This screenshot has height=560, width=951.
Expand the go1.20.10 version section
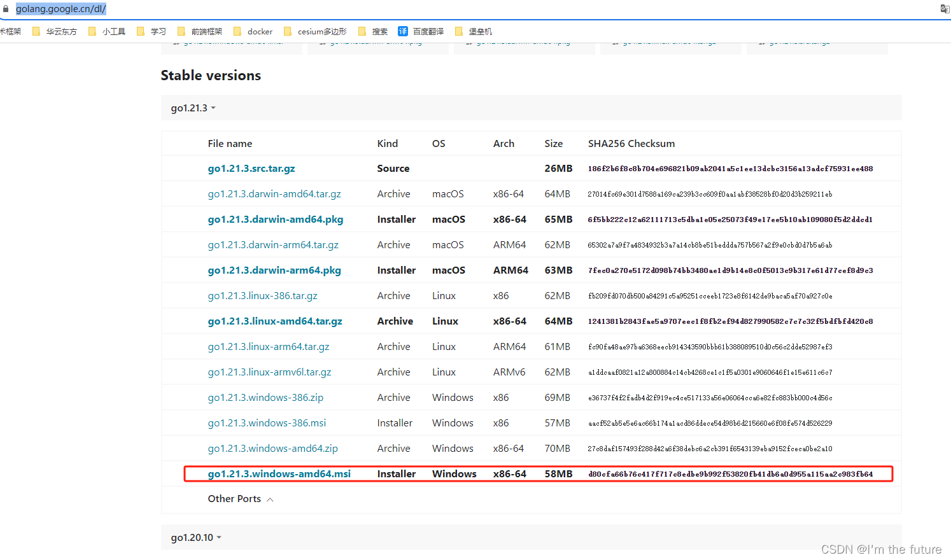pos(196,538)
